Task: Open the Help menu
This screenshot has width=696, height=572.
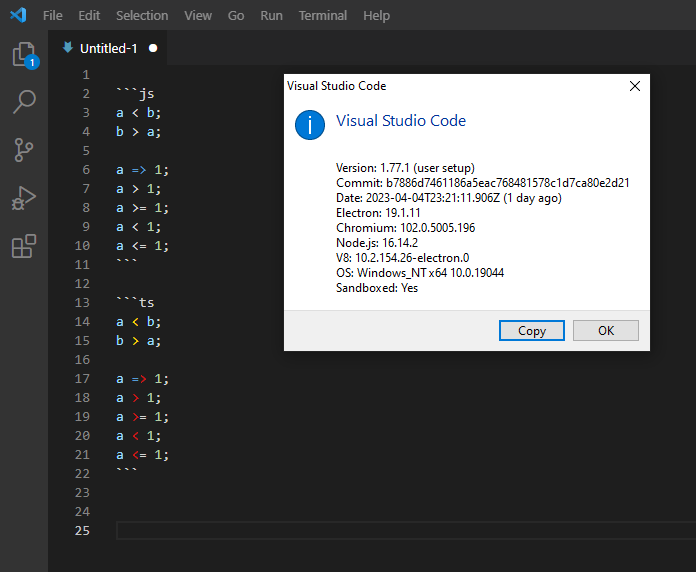Action: point(376,16)
